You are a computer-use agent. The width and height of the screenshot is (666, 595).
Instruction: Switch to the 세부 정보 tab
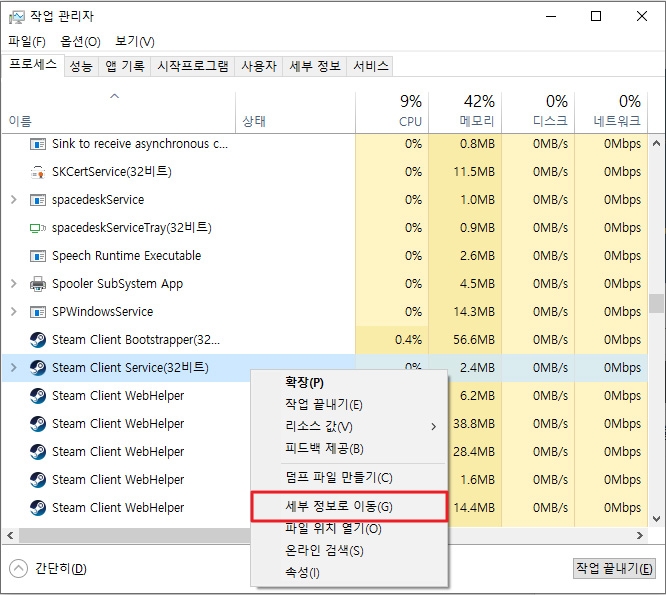[315, 66]
